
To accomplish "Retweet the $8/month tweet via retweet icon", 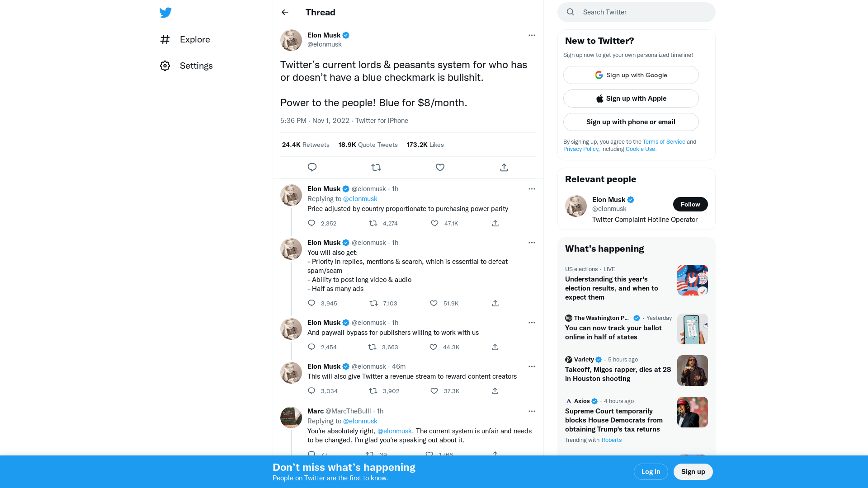I will pos(376,167).
